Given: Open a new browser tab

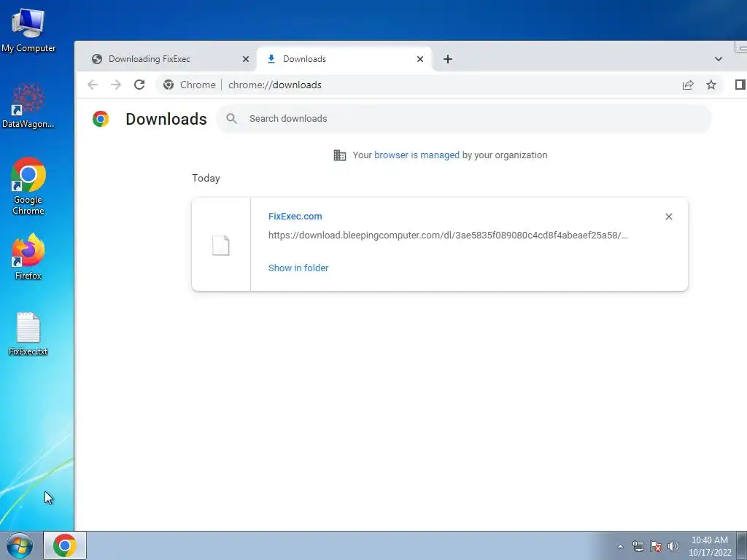Looking at the screenshot, I should pyautogui.click(x=447, y=59).
